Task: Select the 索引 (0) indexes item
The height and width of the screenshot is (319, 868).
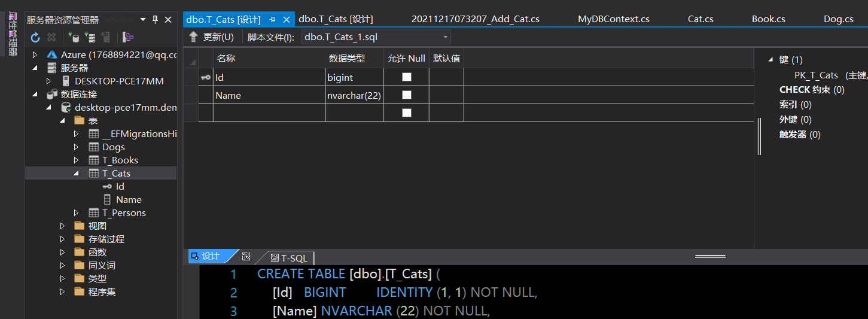Action: 796,105
